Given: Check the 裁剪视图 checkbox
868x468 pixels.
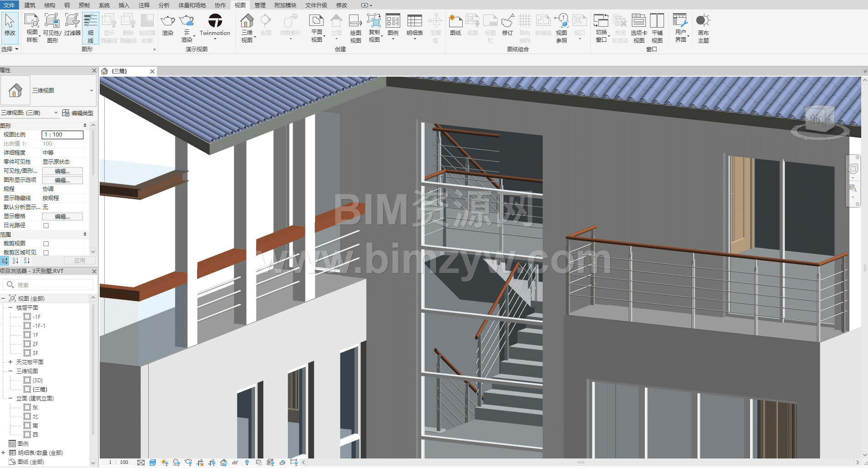Looking at the screenshot, I should click(x=46, y=244).
